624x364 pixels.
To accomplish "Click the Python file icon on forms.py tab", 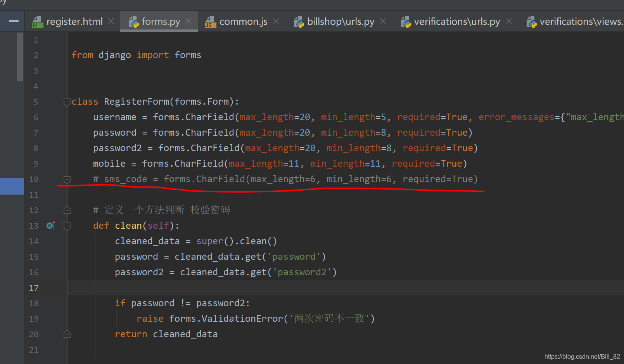I will pos(133,22).
